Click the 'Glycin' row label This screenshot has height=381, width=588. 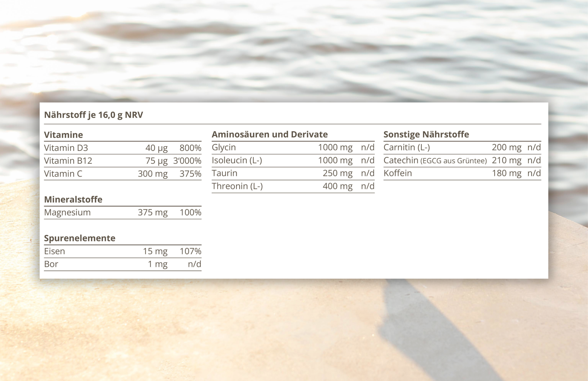[x=224, y=148]
